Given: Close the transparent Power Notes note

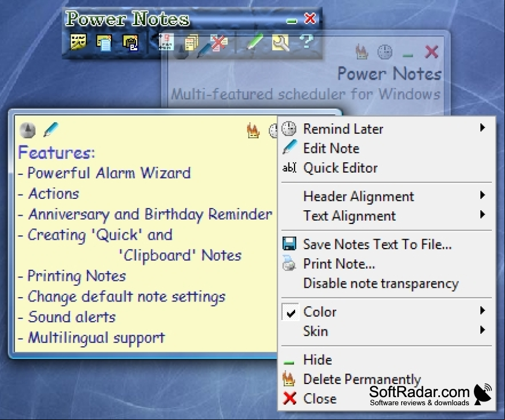Looking at the screenshot, I should pyautogui.click(x=432, y=52).
